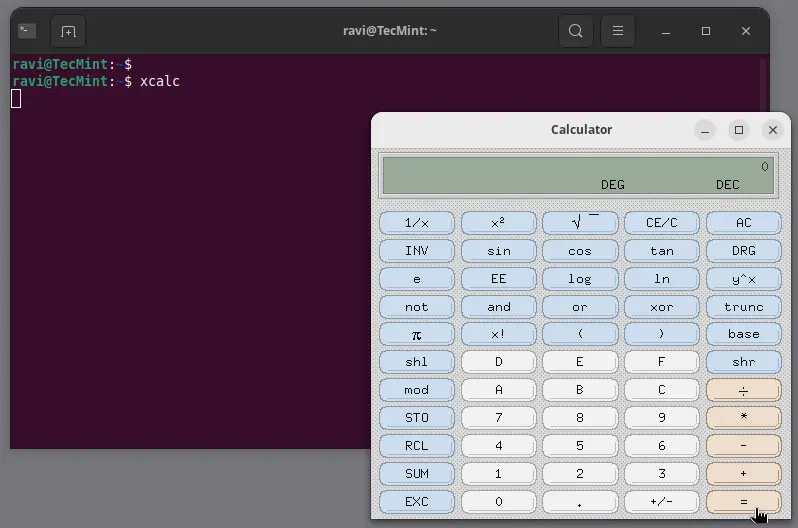Image resolution: width=798 pixels, height=528 pixels.
Task: Click the pi constant key
Action: [417, 334]
